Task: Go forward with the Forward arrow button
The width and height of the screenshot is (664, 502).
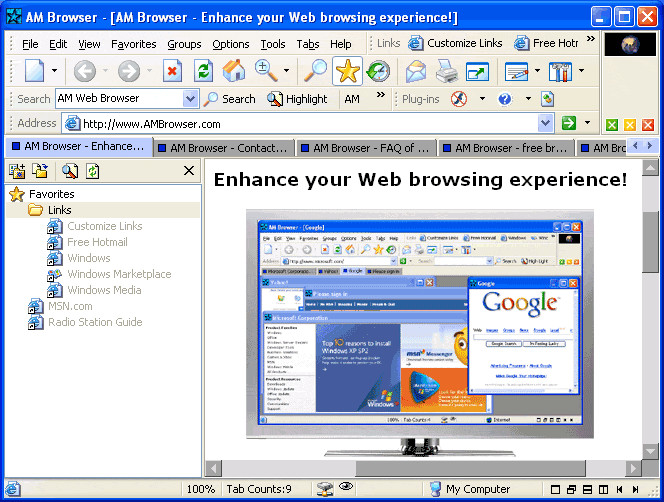Action: point(129,71)
